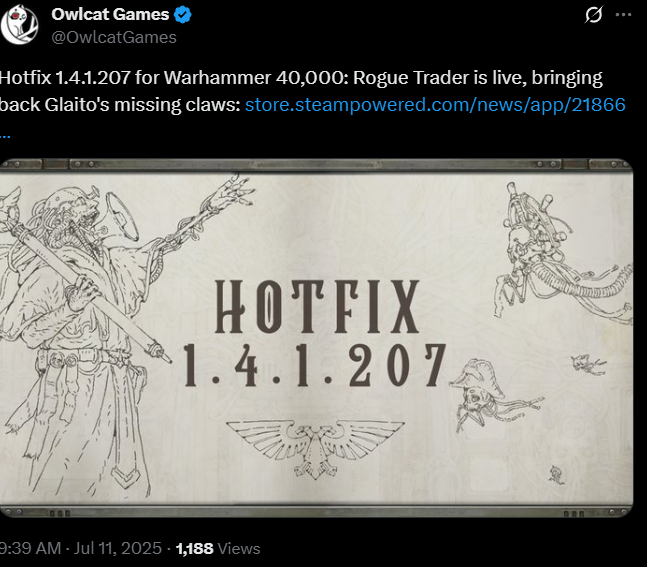Follow the store.steampowered.com news link
The image size is (647, 567).
(x=435, y=104)
